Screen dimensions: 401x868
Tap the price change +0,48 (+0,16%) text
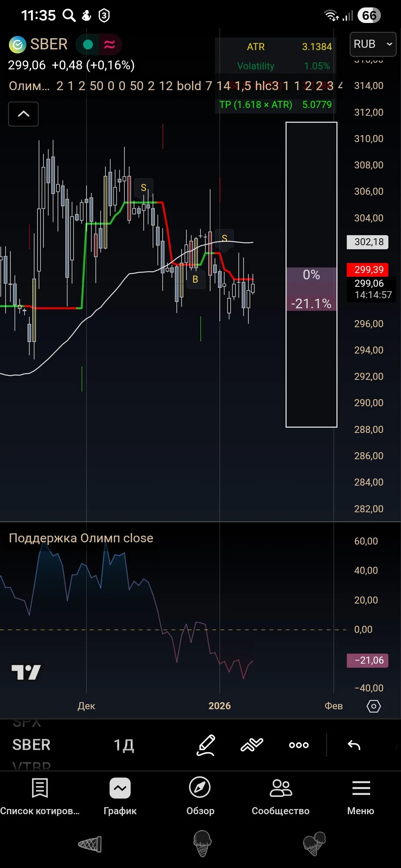coord(93,65)
